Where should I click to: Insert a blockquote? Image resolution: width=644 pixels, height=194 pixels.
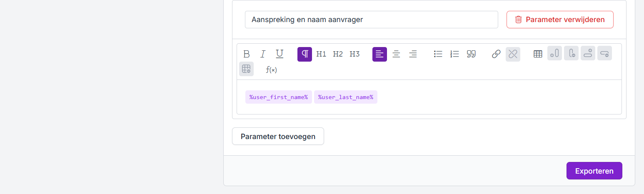tap(471, 54)
